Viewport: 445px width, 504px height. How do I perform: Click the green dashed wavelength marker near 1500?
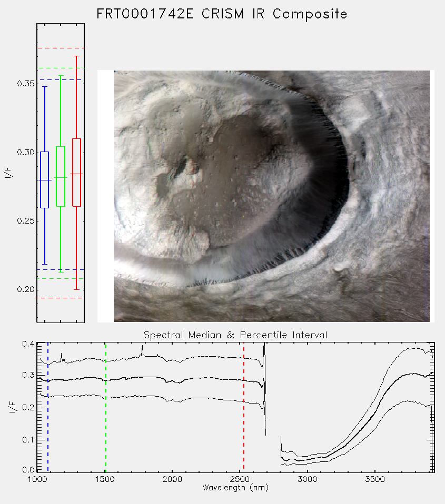[106, 407]
